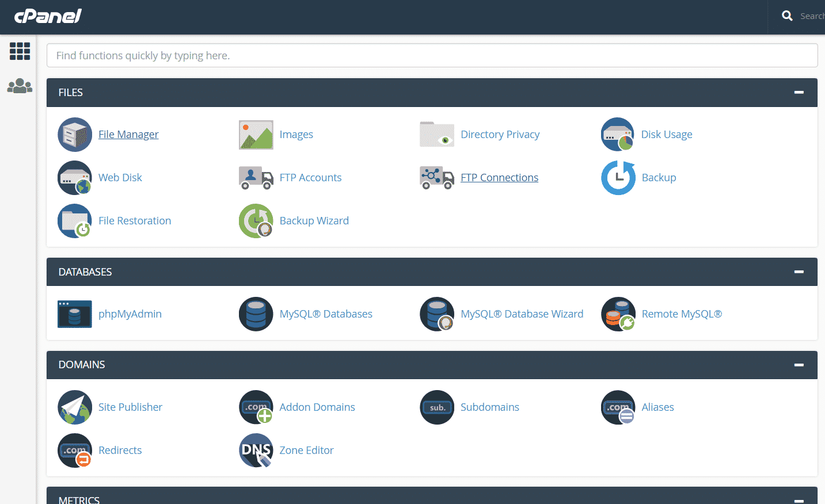Image resolution: width=825 pixels, height=504 pixels.
Task: Go to FTP Accounts link
Action: tap(310, 178)
